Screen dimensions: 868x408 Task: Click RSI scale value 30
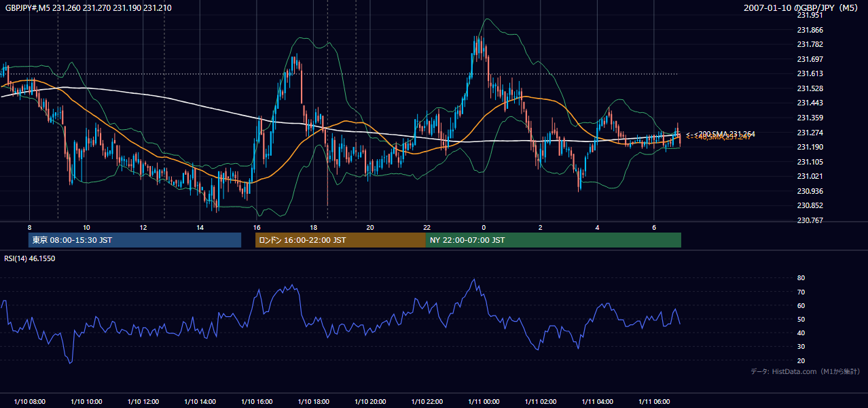click(801, 347)
